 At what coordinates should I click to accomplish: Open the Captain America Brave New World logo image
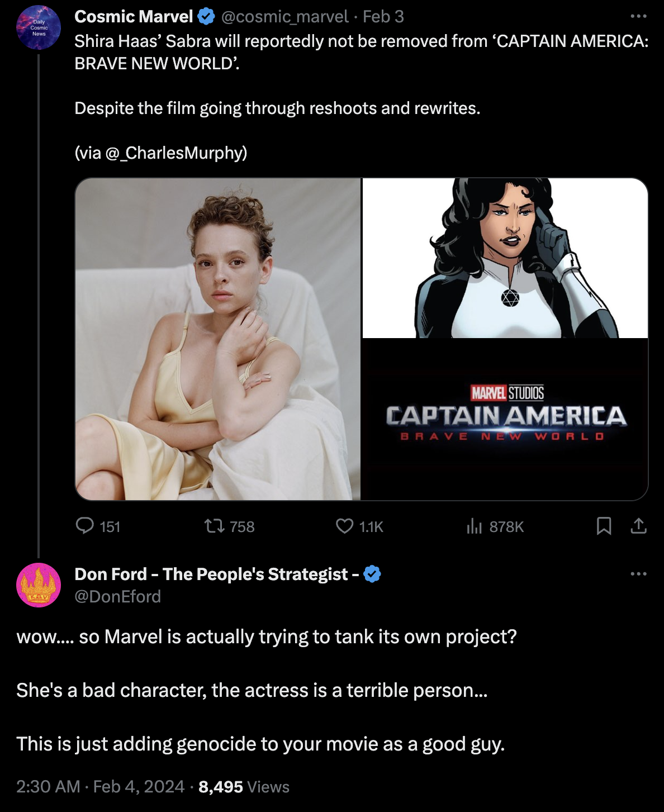click(x=505, y=419)
